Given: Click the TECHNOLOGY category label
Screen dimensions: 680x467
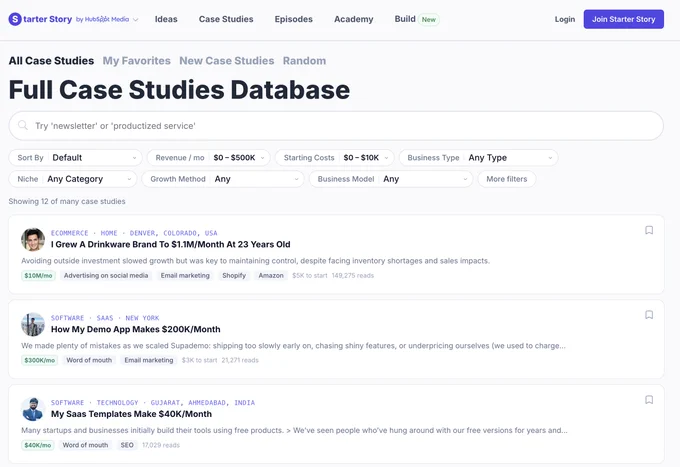Looking at the screenshot, I should point(117,403).
